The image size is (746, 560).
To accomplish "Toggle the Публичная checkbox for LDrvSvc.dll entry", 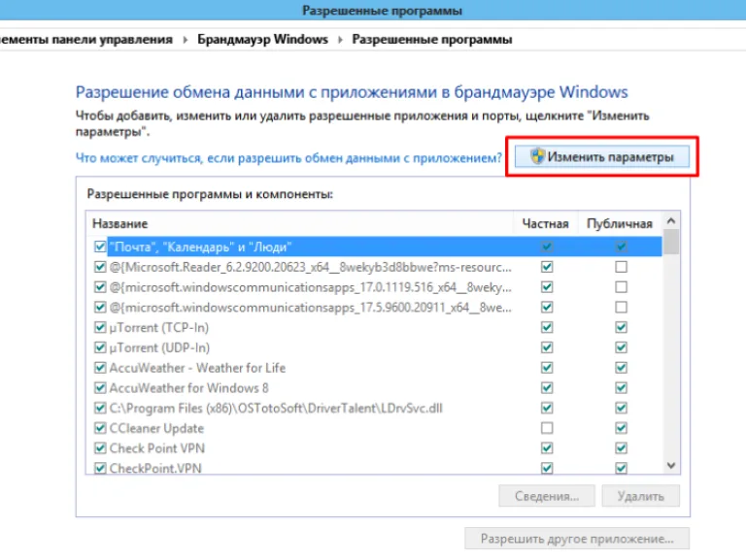I will coord(621,408).
